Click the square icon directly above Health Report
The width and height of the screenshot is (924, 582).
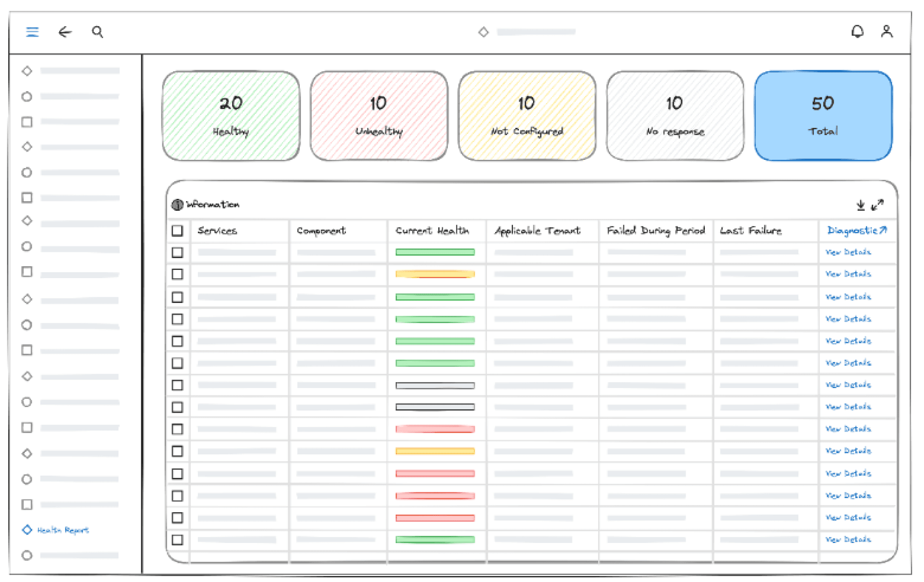tap(27, 504)
